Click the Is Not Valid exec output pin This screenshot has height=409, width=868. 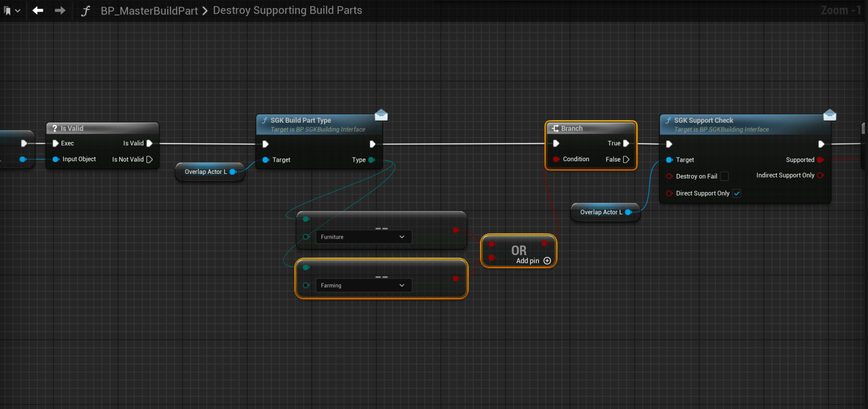[x=149, y=159]
